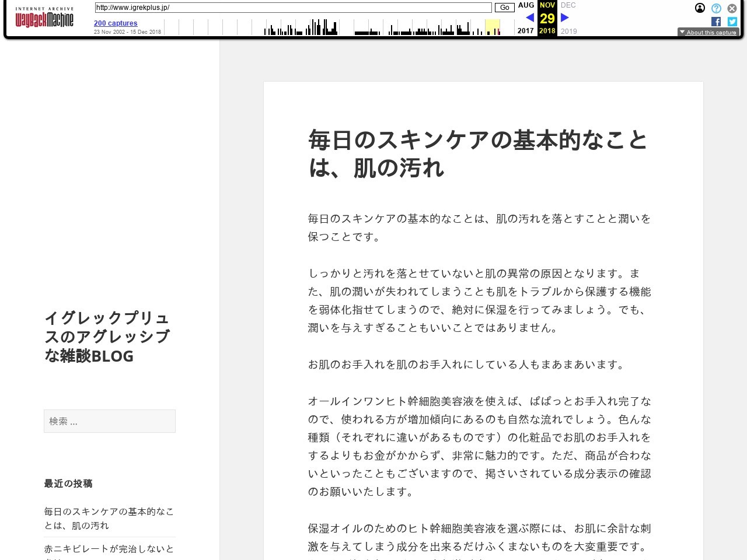Open recent post 毎日のスキンケアの基本的なこと

pos(109,518)
